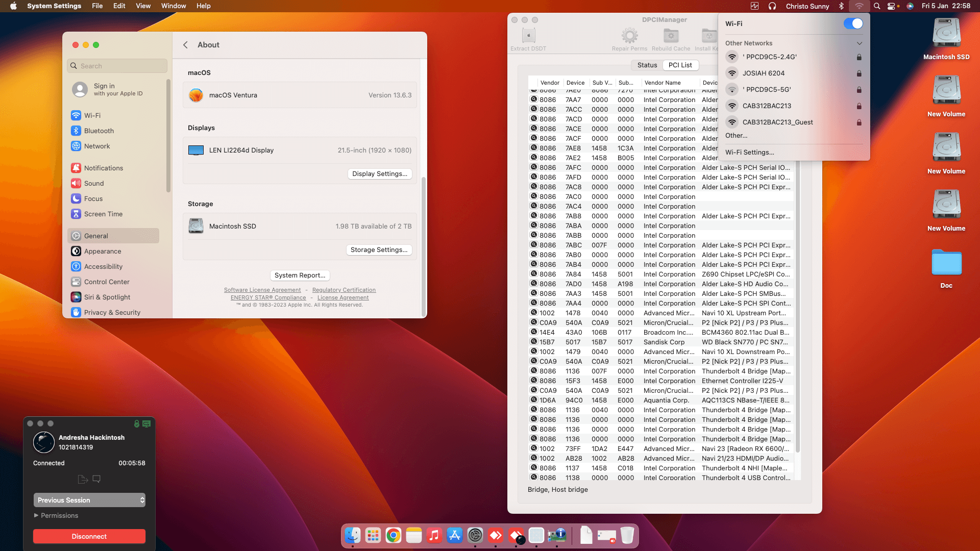Expand the Permissions disclosure triangle
Screen dimensions: 980x551
click(x=36, y=515)
